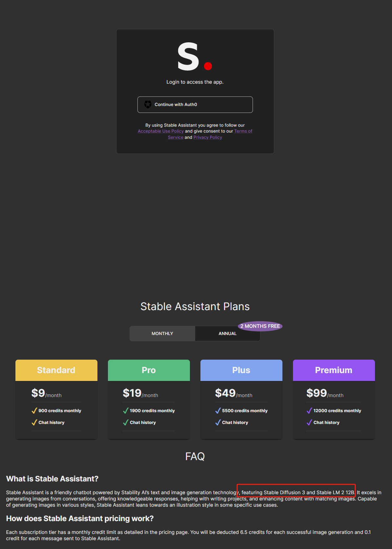The height and width of the screenshot is (549, 392).
Task: Click the $19/month price
Action: [x=140, y=393]
